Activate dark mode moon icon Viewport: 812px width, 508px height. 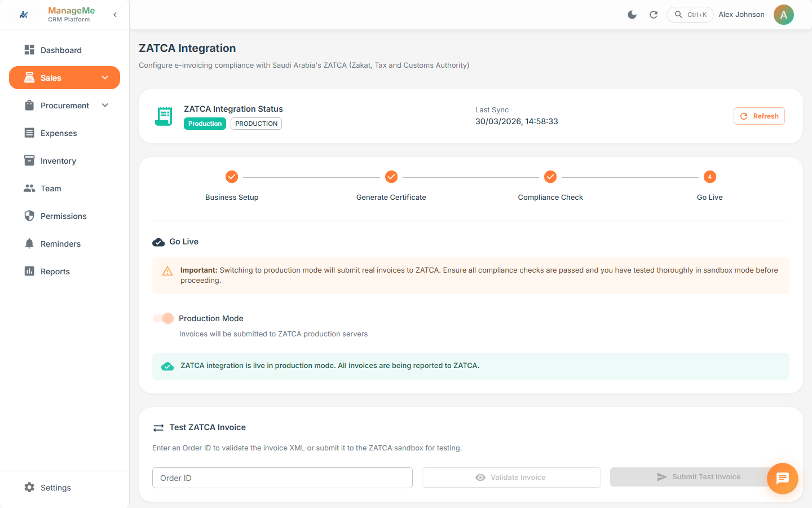pyautogui.click(x=632, y=15)
